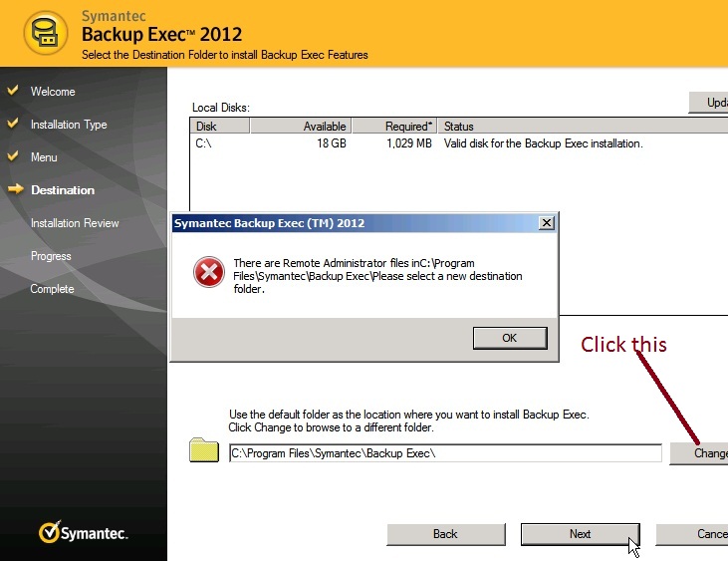
Task: Close the Symantec Backup Exec error dialog
Action: (546, 224)
